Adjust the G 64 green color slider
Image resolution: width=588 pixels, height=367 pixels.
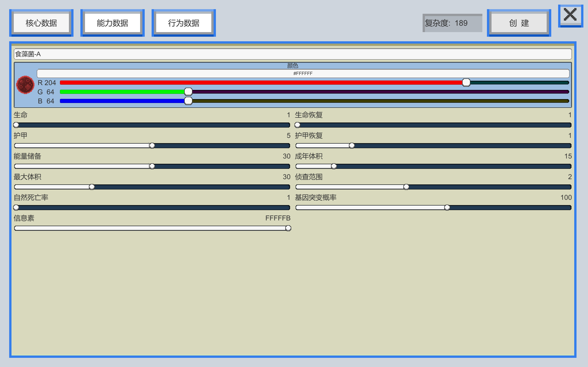coord(188,92)
